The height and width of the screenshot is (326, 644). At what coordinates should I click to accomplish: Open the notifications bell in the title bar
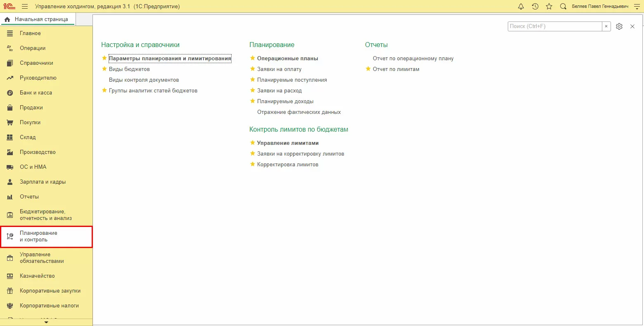pyautogui.click(x=521, y=7)
